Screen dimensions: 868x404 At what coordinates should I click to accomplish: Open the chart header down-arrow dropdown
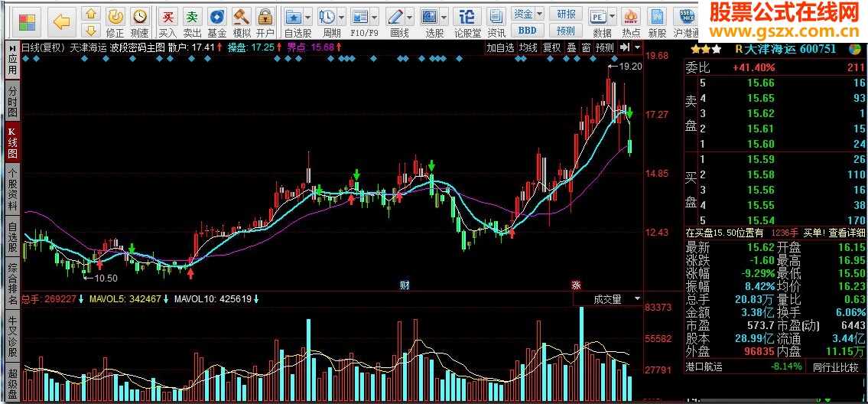[x=638, y=47]
